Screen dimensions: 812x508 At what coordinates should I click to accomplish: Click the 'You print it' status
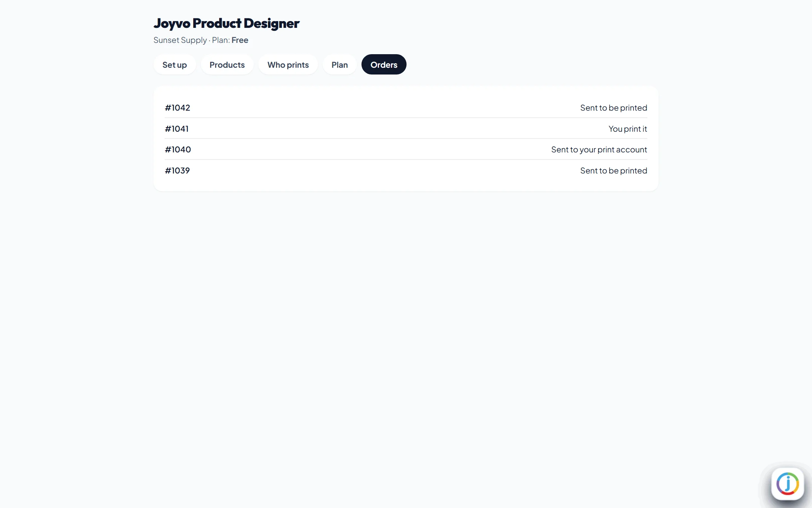628,129
